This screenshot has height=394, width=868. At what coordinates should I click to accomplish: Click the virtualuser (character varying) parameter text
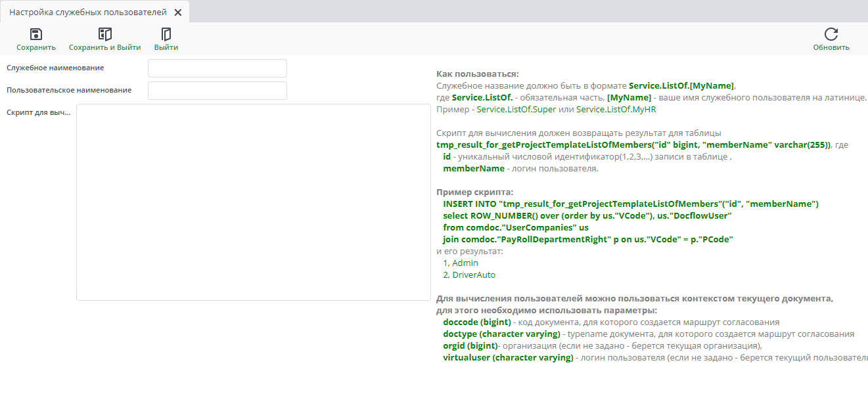point(508,358)
